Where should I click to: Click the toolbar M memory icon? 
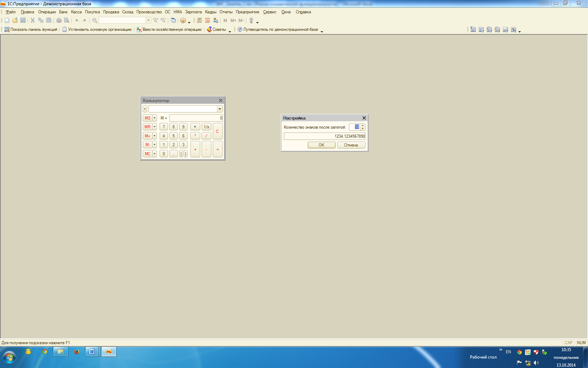(225, 20)
